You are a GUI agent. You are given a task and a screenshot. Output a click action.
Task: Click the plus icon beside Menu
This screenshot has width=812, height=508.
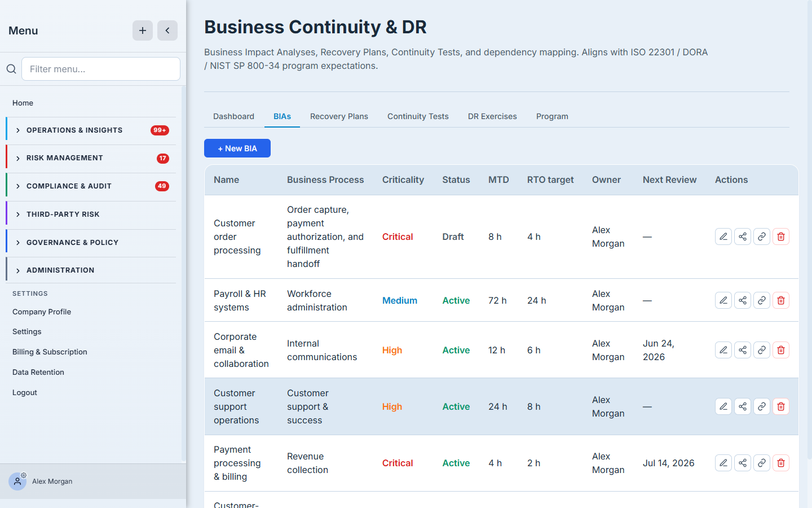[143, 30]
